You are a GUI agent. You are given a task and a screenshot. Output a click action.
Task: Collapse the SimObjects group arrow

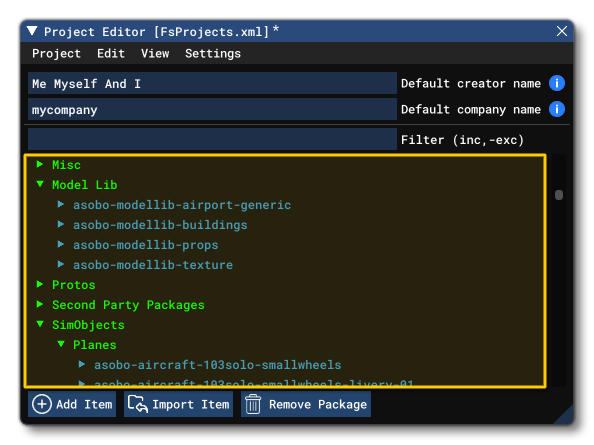pos(40,324)
